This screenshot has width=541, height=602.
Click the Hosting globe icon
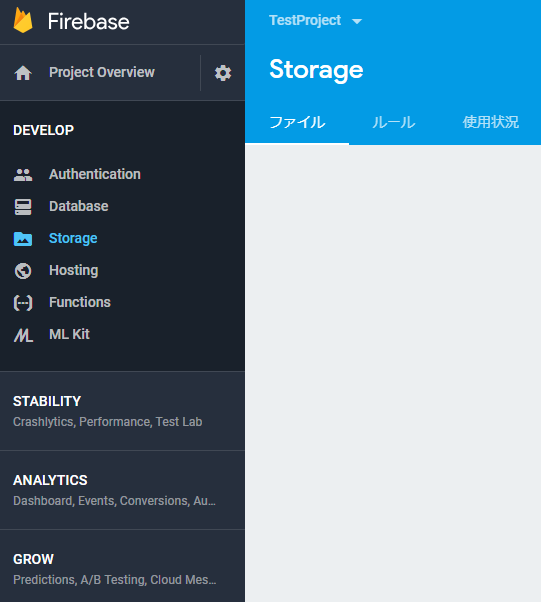(23, 271)
